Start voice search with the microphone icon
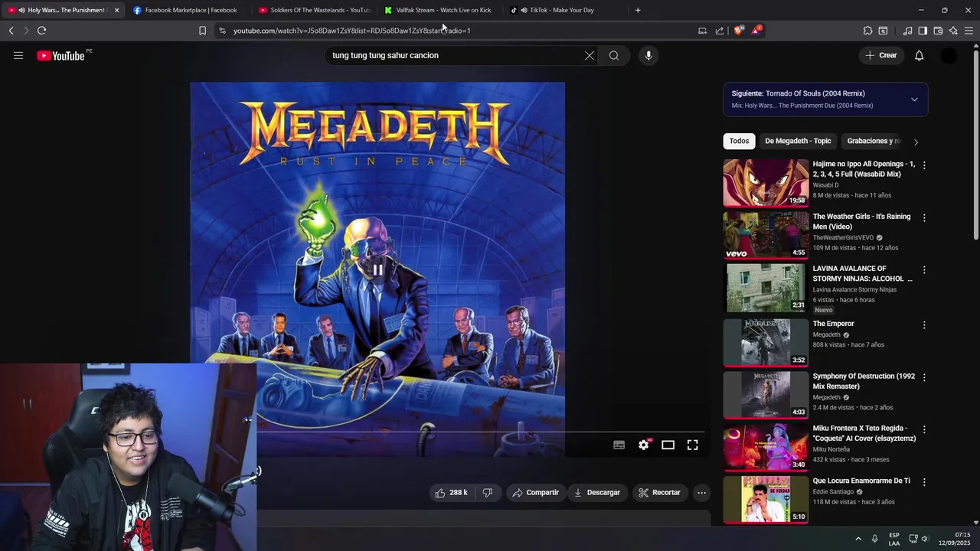The image size is (980, 551). 648,55
